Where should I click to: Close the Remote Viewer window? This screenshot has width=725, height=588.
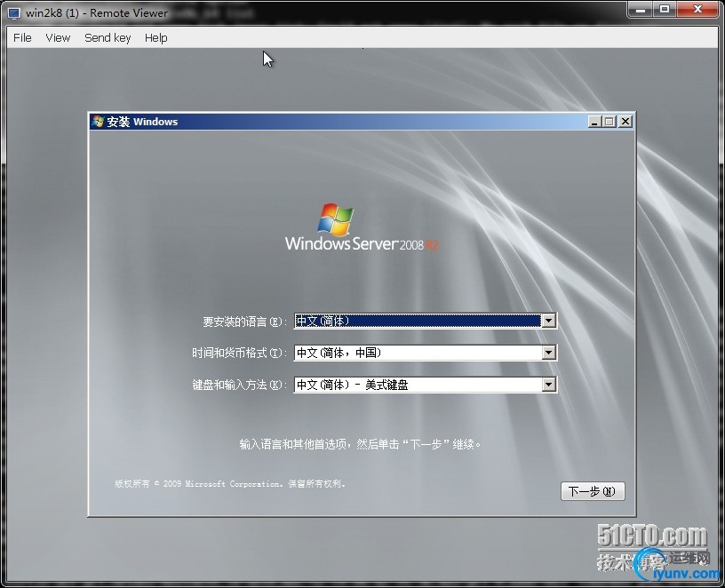698,9
